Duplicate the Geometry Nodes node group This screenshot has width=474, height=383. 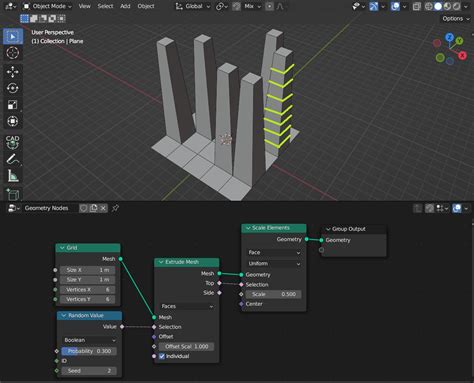94,208
